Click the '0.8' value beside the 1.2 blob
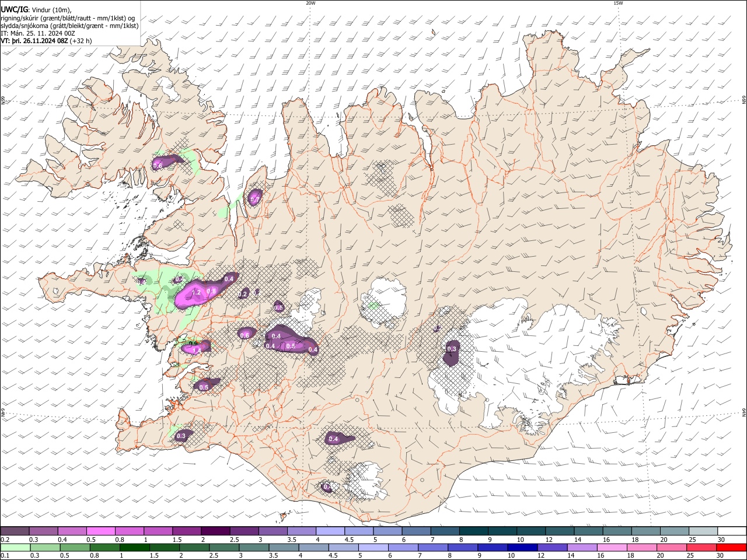747x560 pixels. (212, 291)
